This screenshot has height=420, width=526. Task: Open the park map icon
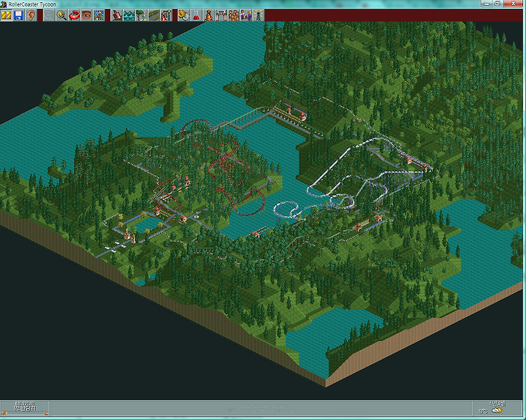99,15
